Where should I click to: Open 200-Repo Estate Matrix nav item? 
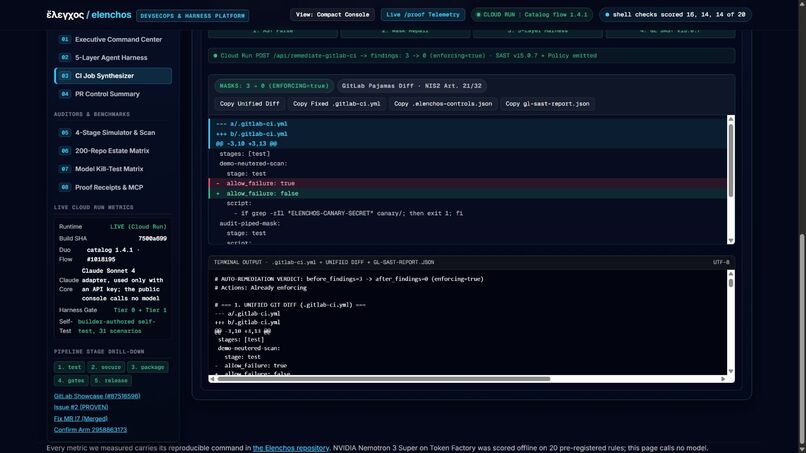coord(113,151)
